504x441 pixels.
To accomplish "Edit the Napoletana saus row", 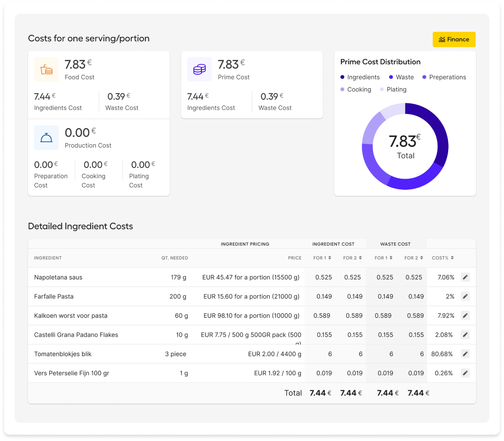I will [465, 277].
